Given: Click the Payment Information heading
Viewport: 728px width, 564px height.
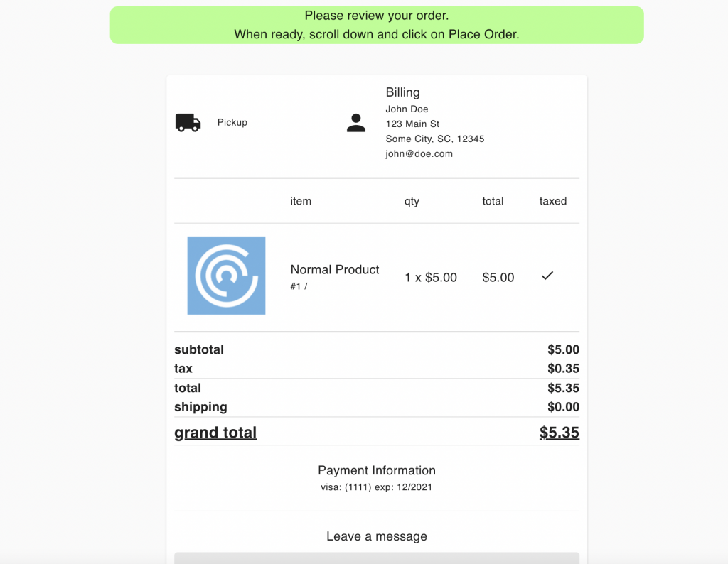Looking at the screenshot, I should click(x=376, y=470).
